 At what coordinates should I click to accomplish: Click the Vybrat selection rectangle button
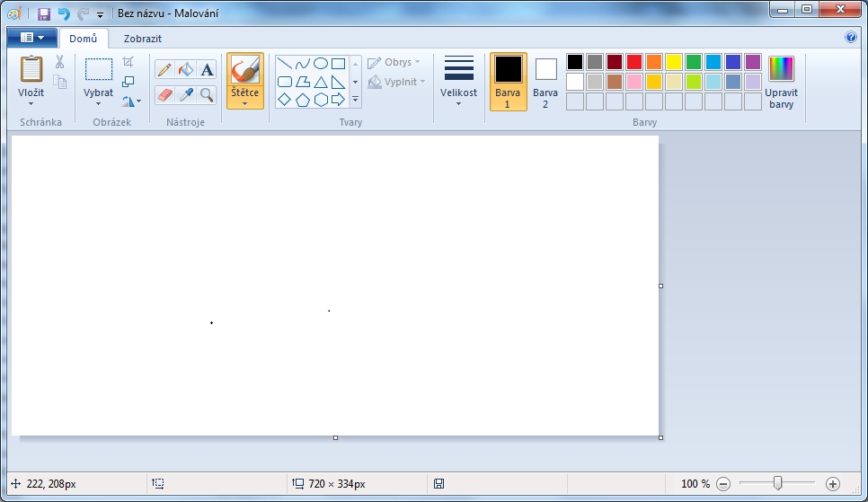point(99,70)
